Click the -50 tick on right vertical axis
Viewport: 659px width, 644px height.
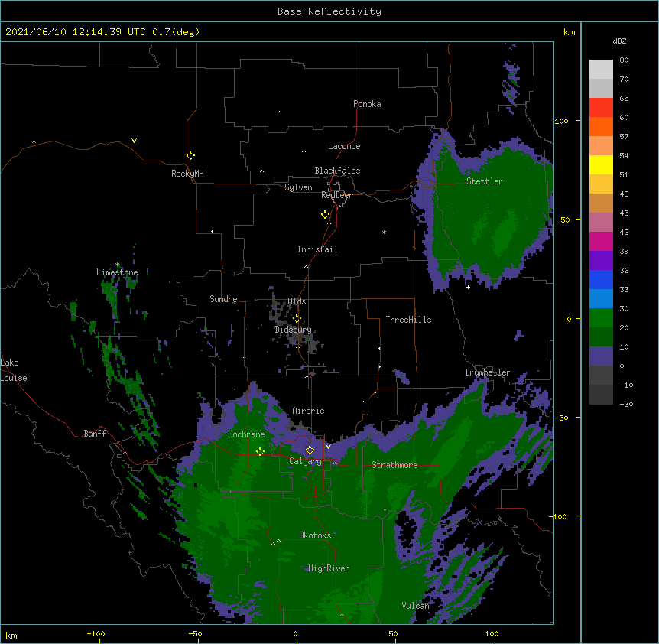[x=560, y=418]
